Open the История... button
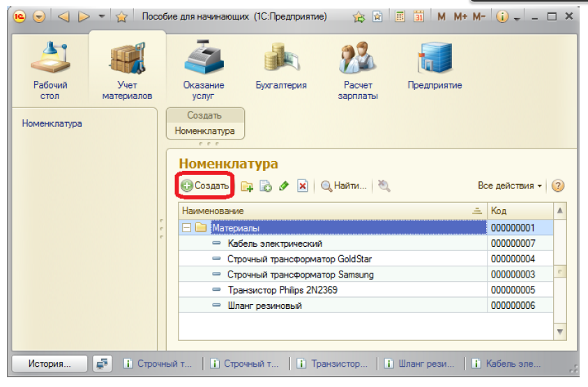Image resolution: width=588 pixels, height=387 pixels. pyautogui.click(x=50, y=363)
